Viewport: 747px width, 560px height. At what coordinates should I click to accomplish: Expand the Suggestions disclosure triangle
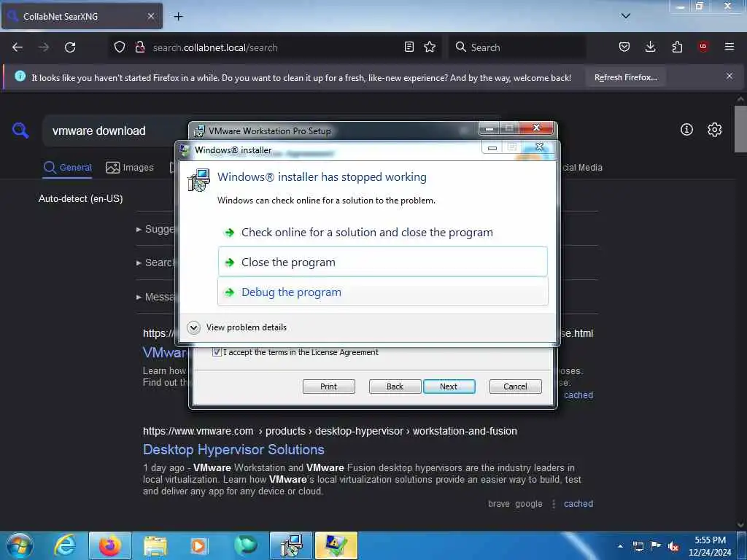click(139, 230)
